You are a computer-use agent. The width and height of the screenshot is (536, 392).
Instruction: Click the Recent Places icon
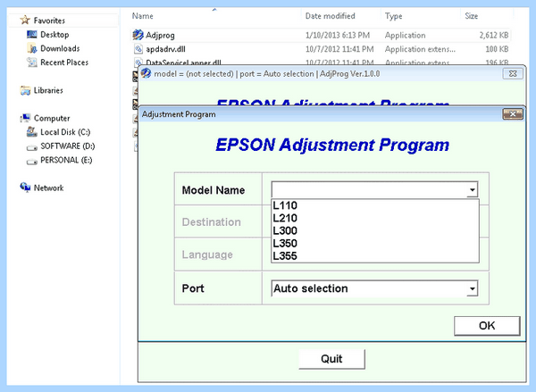coord(32,63)
